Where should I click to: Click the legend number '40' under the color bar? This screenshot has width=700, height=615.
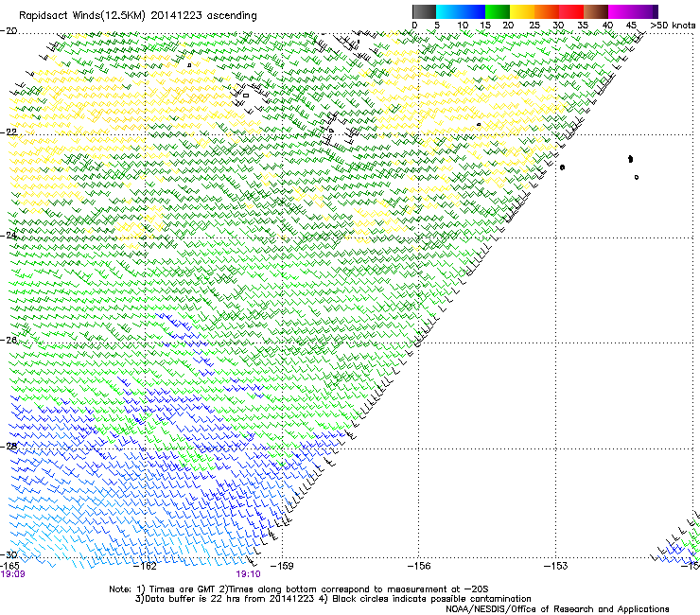(607, 26)
